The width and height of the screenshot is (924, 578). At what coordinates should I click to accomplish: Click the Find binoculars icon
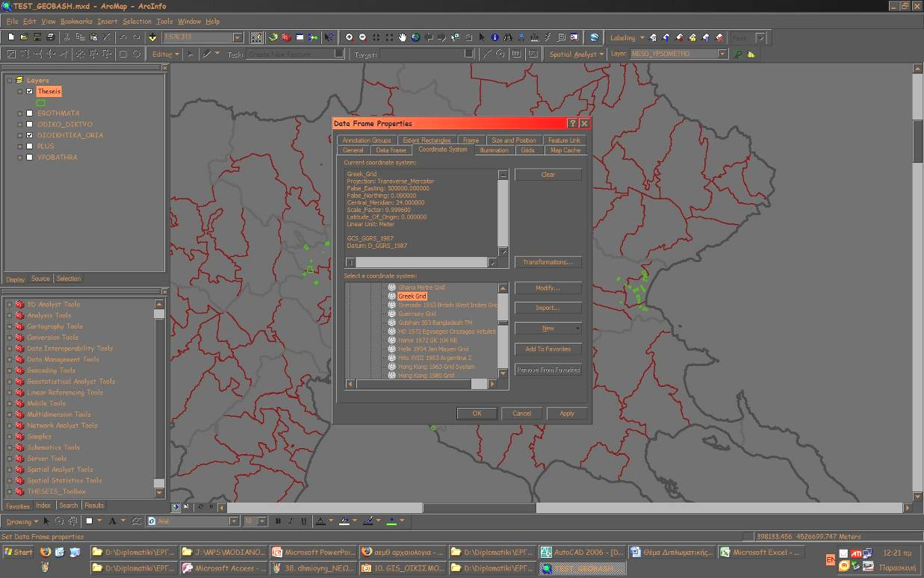tap(508, 37)
